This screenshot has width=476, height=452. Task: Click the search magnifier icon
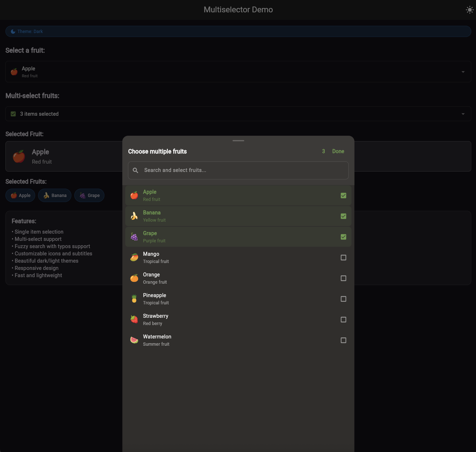[x=136, y=170]
